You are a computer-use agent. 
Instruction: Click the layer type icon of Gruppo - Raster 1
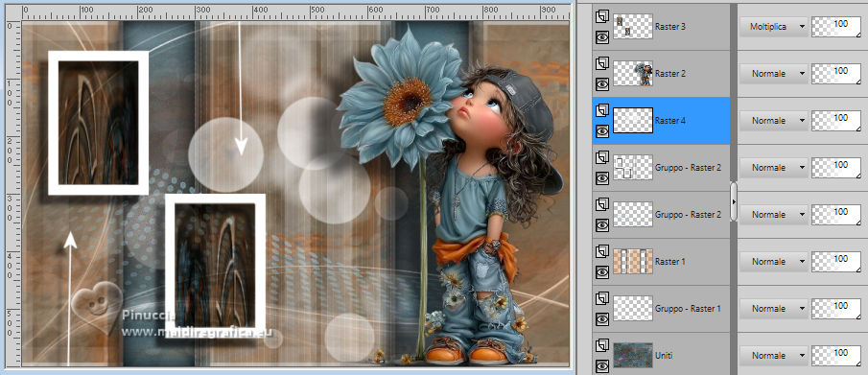pos(601,299)
